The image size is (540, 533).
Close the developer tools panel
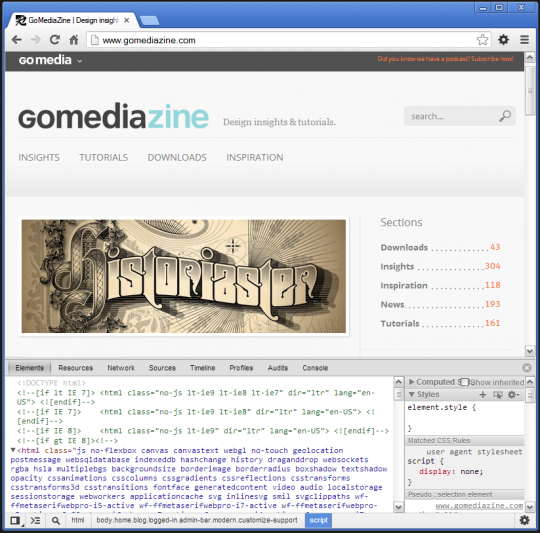[527, 368]
